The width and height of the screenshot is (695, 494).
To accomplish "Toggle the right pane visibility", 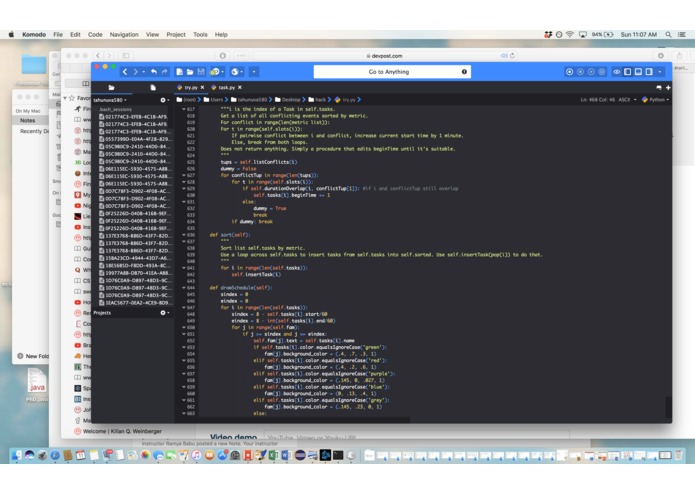I will coord(649,72).
